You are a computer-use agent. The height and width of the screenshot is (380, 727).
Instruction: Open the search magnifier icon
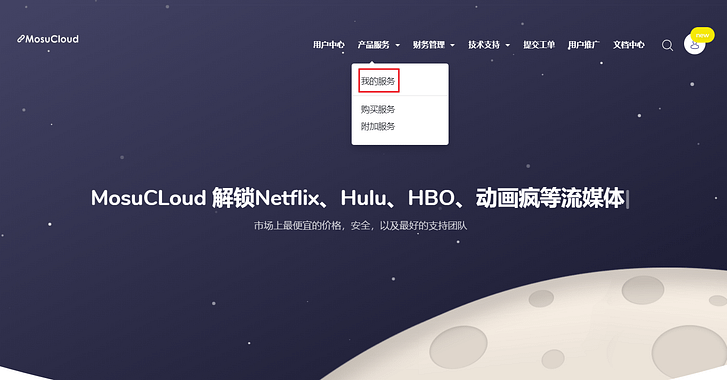[x=667, y=45]
